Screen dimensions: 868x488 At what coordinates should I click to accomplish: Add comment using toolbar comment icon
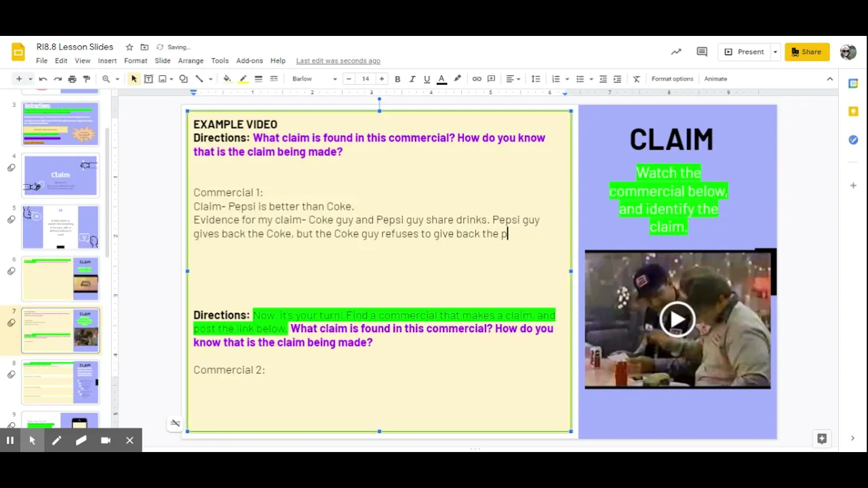click(x=492, y=79)
